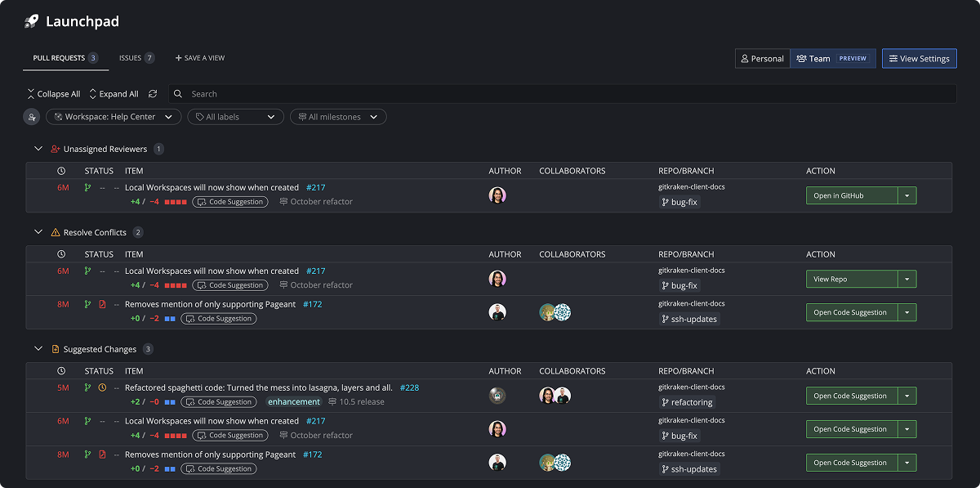Click Save a View
Image resolution: width=980 pixels, height=488 pixels.
tap(200, 58)
